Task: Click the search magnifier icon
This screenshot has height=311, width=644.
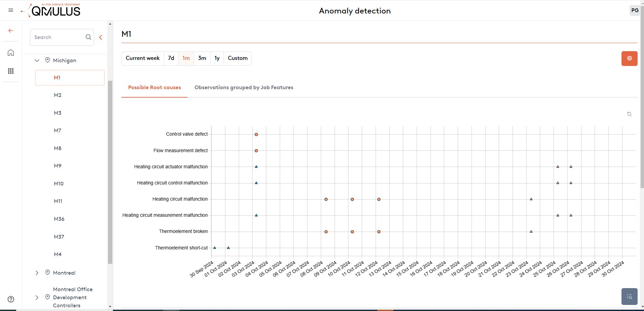Action: tap(88, 37)
